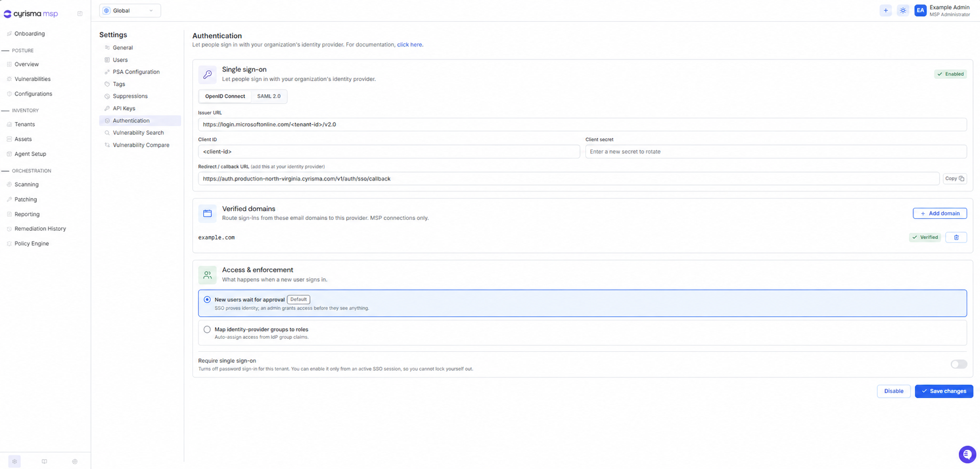The height and width of the screenshot is (469, 980).
Task: Switch to the SAML 2.0 tab
Action: point(269,96)
